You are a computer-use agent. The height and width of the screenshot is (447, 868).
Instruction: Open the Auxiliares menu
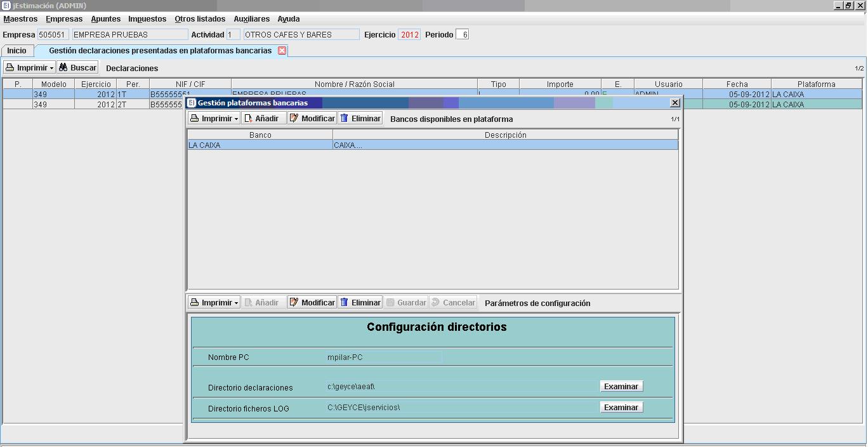coord(251,19)
